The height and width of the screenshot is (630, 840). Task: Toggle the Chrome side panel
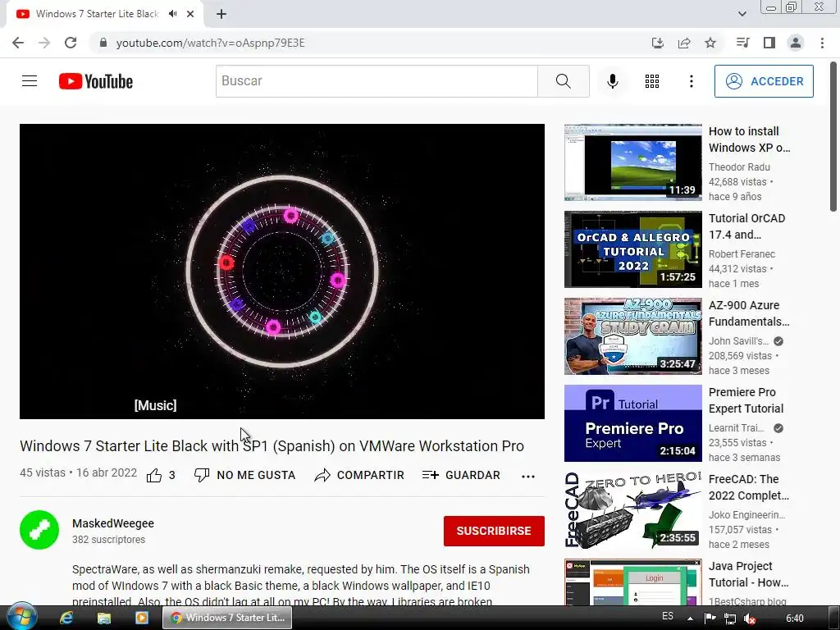coord(769,43)
